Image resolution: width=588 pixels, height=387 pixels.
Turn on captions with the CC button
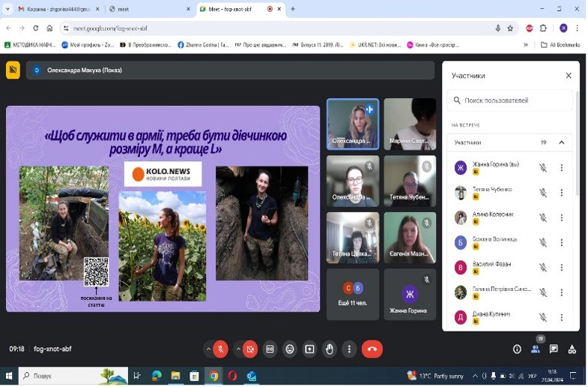coord(270,349)
